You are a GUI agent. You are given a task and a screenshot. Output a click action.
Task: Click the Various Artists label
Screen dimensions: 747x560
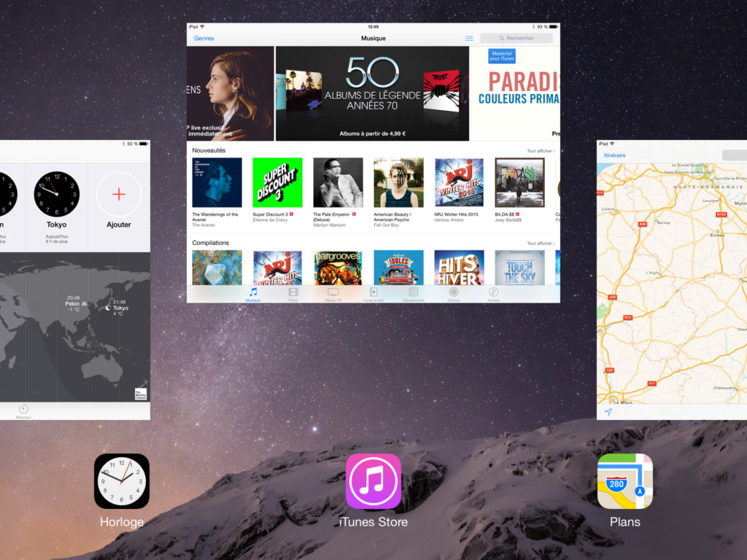click(x=449, y=220)
